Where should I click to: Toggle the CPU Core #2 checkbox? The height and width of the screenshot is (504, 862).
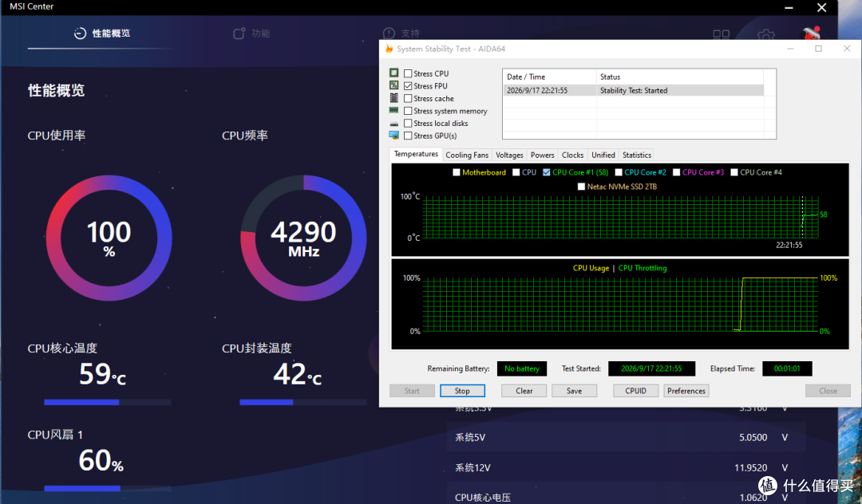619,172
